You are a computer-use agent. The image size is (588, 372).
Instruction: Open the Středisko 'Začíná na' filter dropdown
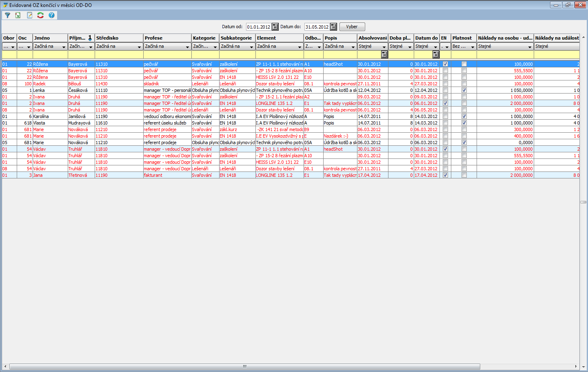[x=119, y=47]
